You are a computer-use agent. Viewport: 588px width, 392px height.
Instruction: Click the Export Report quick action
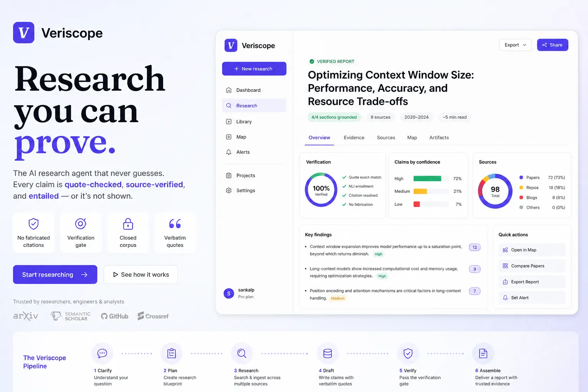(532, 282)
